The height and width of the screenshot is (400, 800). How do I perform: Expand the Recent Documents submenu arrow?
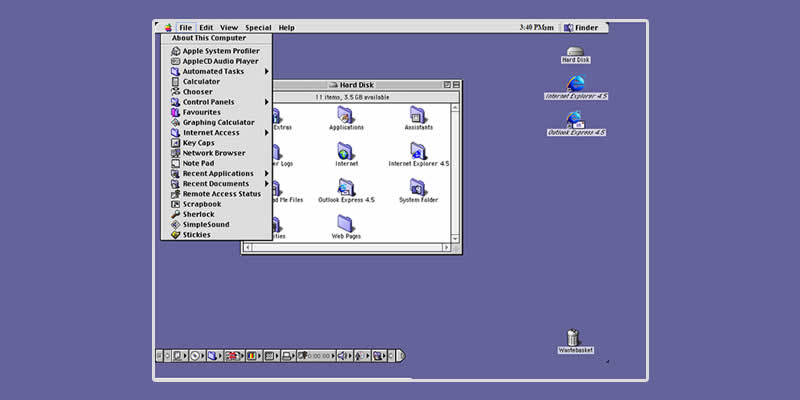click(266, 184)
